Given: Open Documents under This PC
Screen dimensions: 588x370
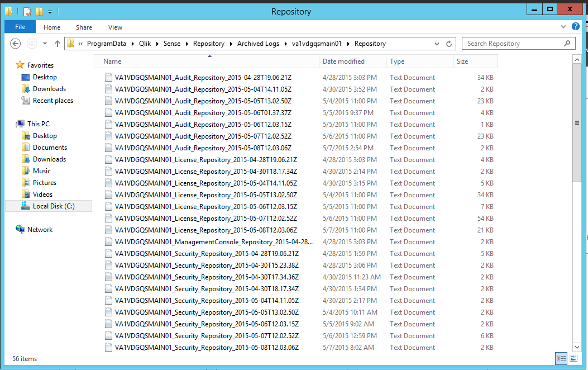Looking at the screenshot, I should coord(50,148).
